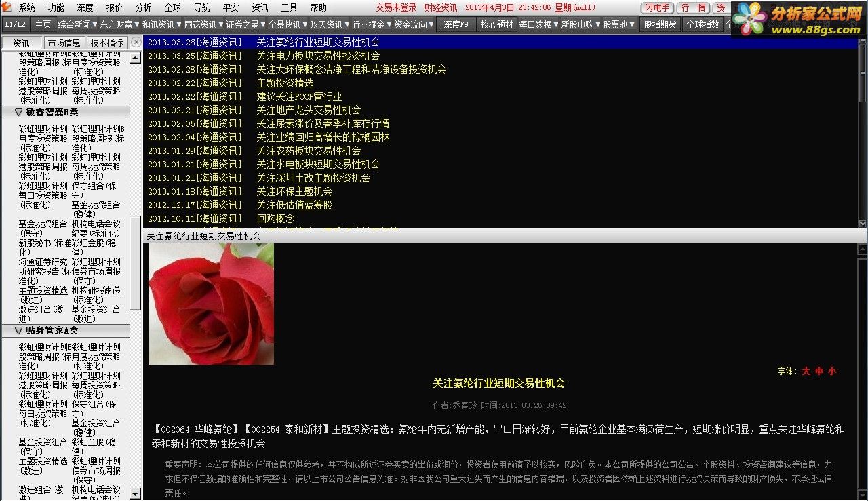Open the 资讯 menu in menu bar
Screen dimensions: 868x501
260,8
